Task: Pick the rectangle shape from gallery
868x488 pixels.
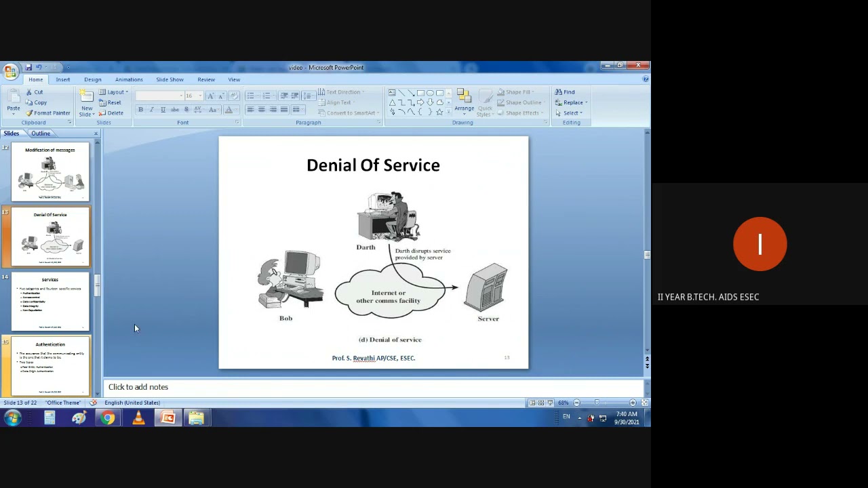Action: tap(420, 93)
